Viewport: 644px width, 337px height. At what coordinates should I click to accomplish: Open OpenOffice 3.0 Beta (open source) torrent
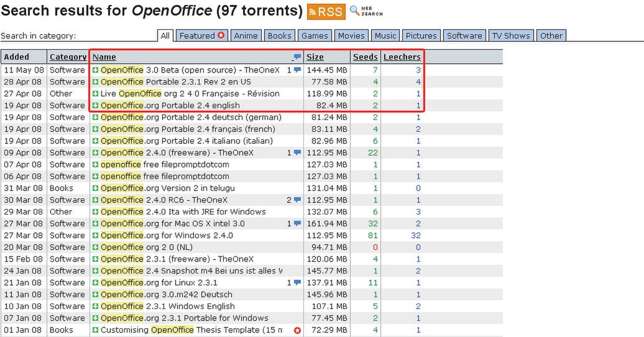(x=190, y=70)
